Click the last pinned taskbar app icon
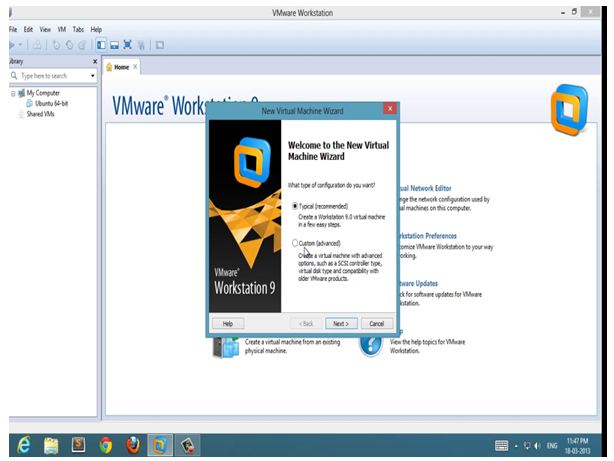 (187, 445)
